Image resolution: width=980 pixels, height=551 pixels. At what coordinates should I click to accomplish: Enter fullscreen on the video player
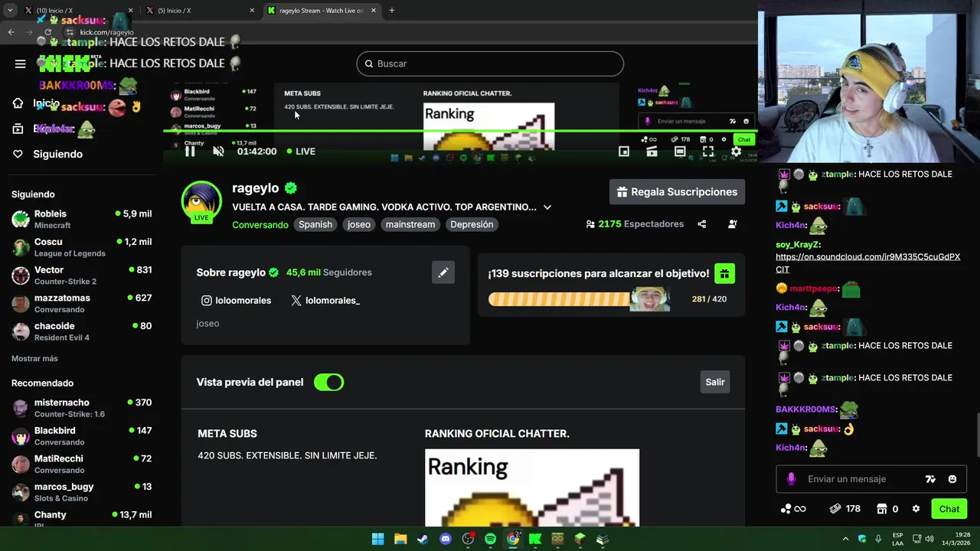point(708,152)
